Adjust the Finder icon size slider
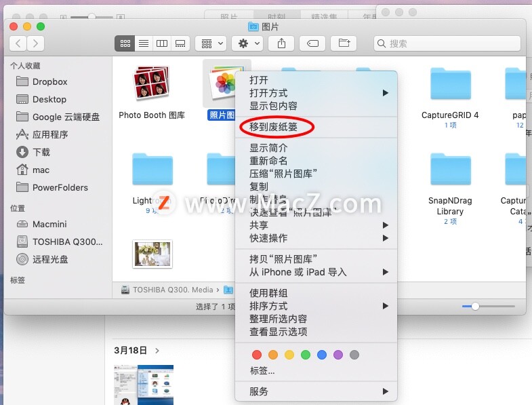The height and width of the screenshot is (405, 532). tap(475, 307)
